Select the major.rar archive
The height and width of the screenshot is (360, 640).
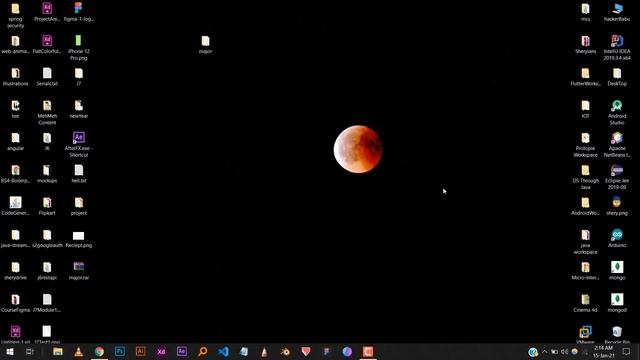coord(79,271)
